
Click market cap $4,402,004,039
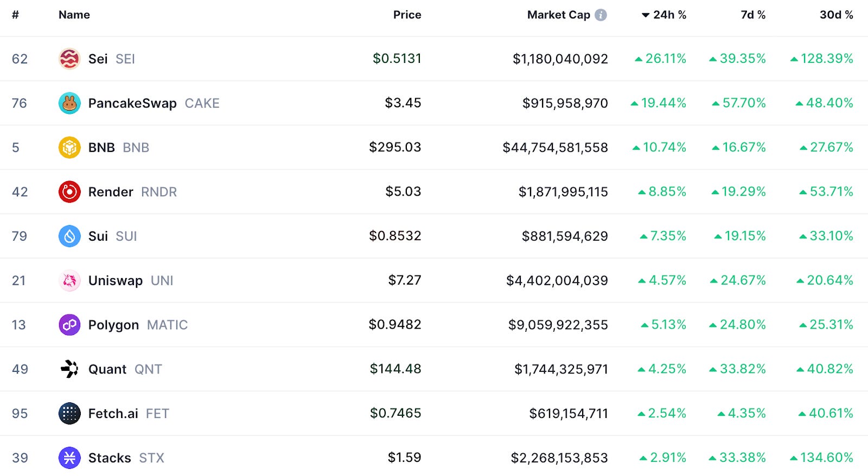pos(557,280)
